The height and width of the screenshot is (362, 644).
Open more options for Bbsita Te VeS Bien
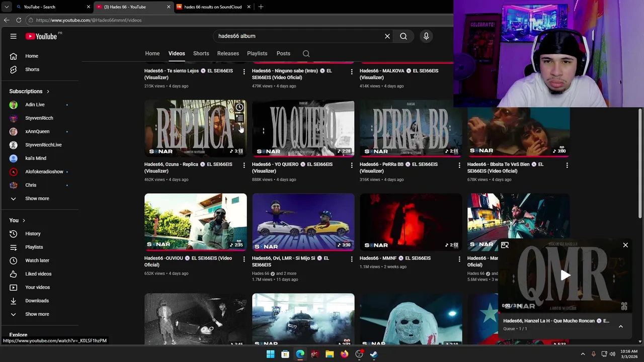tap(567, 165)
